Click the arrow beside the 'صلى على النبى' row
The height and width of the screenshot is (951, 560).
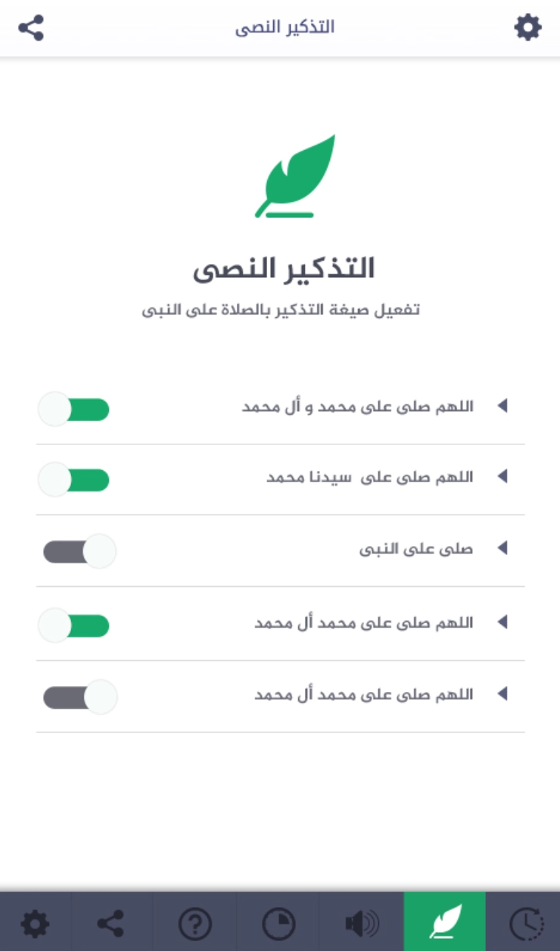pyautogui.click(x=501, y=548)
